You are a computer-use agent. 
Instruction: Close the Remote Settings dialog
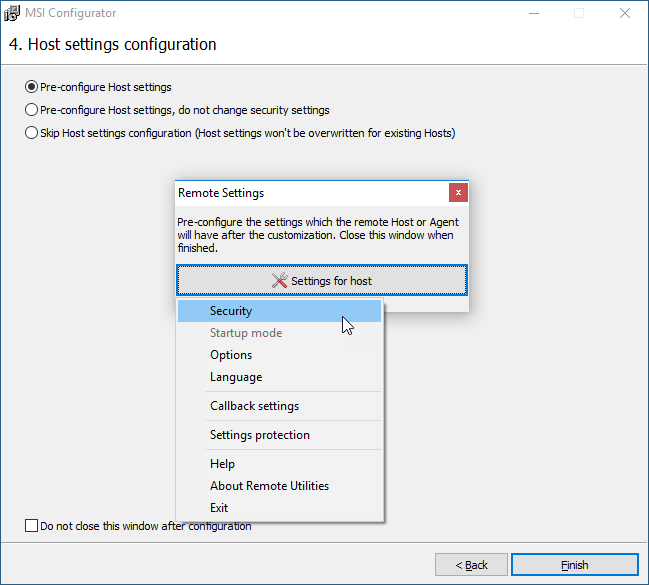click(458, 192)
